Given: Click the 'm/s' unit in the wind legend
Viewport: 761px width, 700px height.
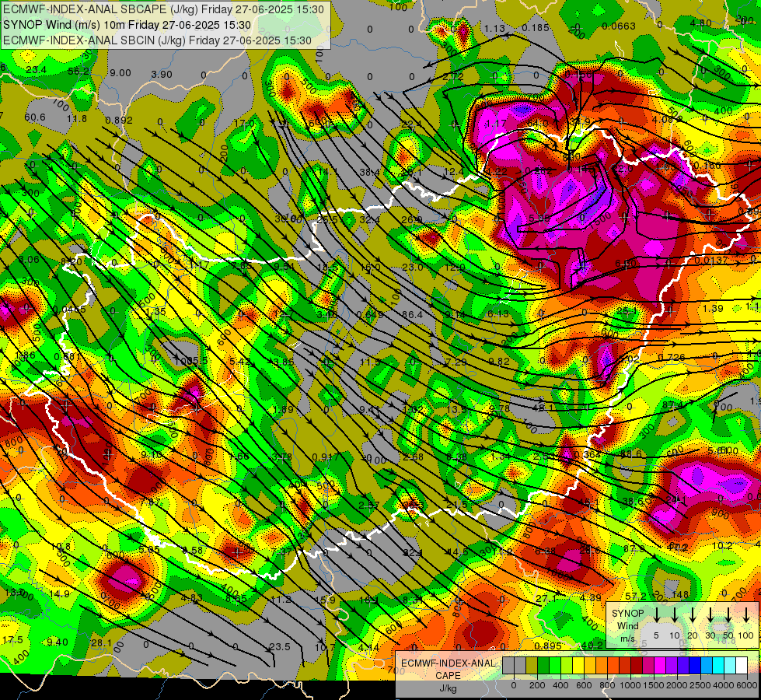Looking at the screenshot, I should click(627, 639).
